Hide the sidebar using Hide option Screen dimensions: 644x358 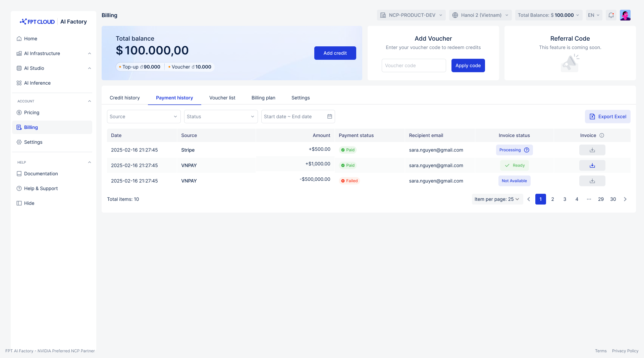(x=29, y=203)
